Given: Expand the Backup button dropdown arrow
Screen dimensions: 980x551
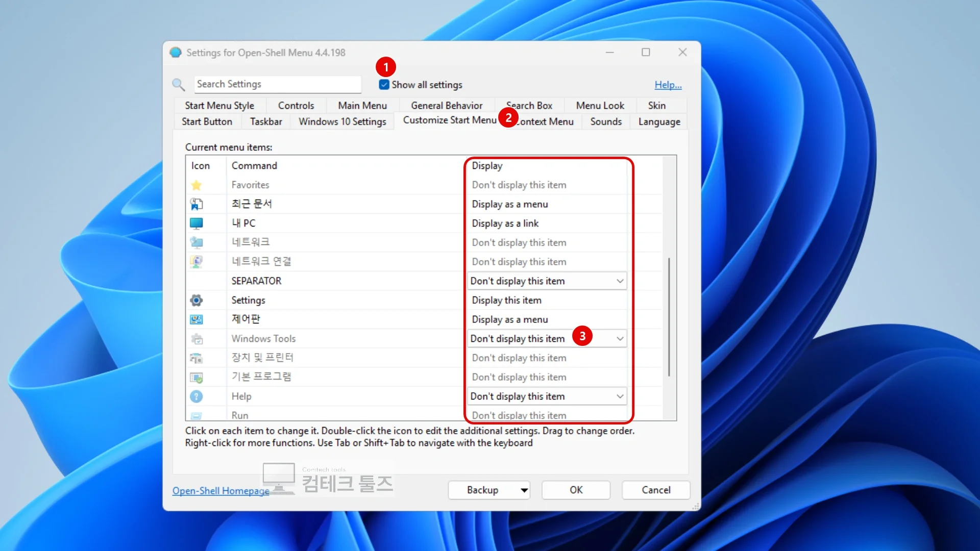Looking at the screenshot, I should (524, 490).
